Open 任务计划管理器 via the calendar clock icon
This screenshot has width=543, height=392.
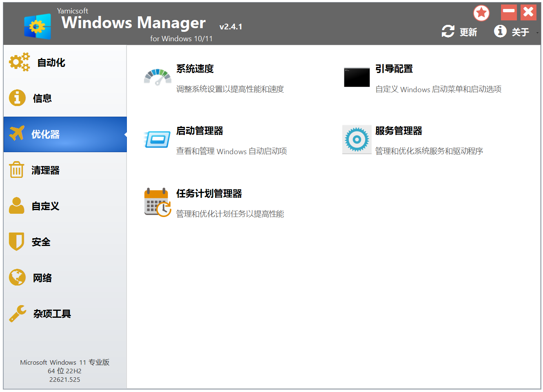(157, 202)
